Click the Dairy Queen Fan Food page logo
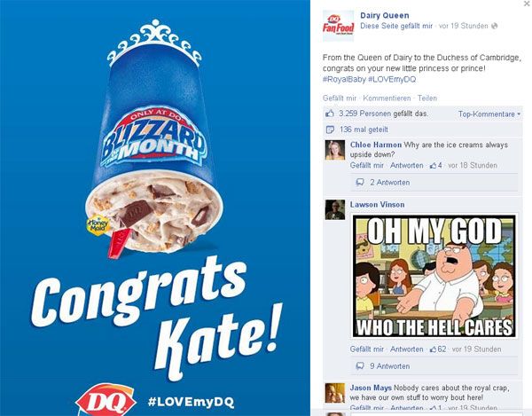This screenshot has width=532, height=416. (x=338, y=26)
